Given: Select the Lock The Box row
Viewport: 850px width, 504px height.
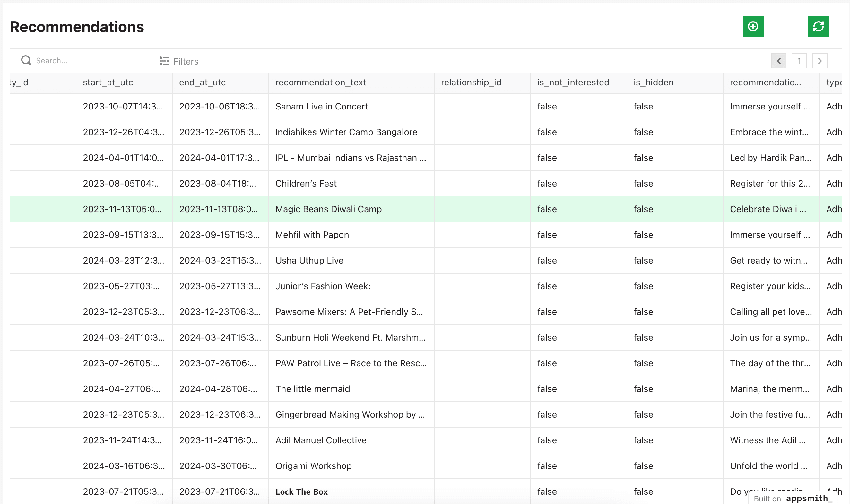Looking at the screenshot, I should 301,491.
